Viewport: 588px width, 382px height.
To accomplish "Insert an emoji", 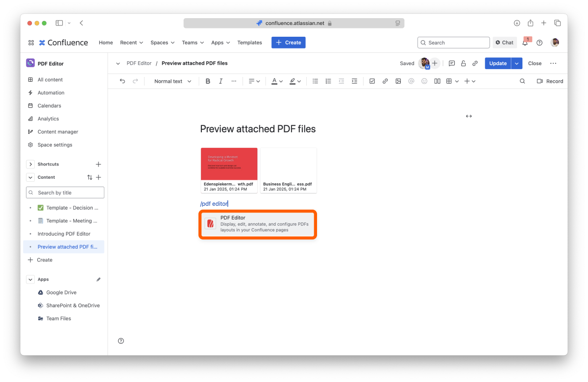I will point(424,81).
